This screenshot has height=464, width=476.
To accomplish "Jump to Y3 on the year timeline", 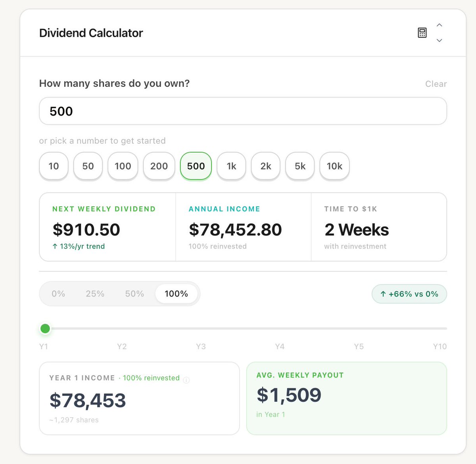I will 201,347.
